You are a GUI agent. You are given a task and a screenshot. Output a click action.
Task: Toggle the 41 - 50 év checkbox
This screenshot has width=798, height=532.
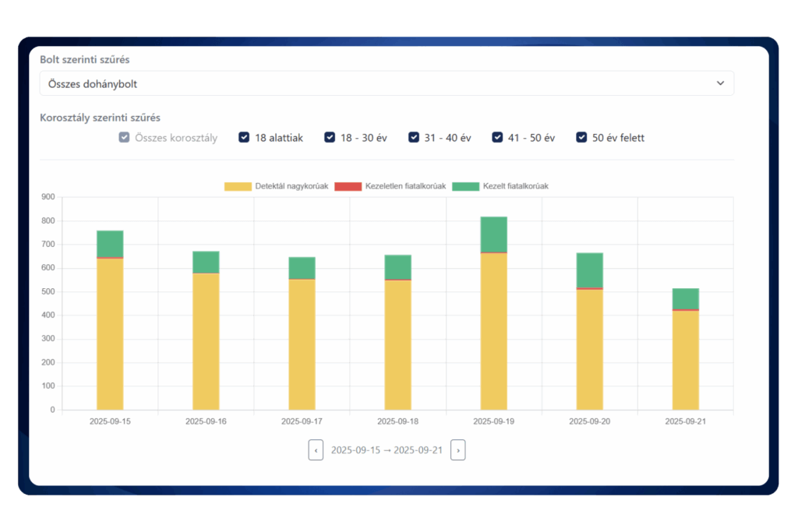pos(497,138)
